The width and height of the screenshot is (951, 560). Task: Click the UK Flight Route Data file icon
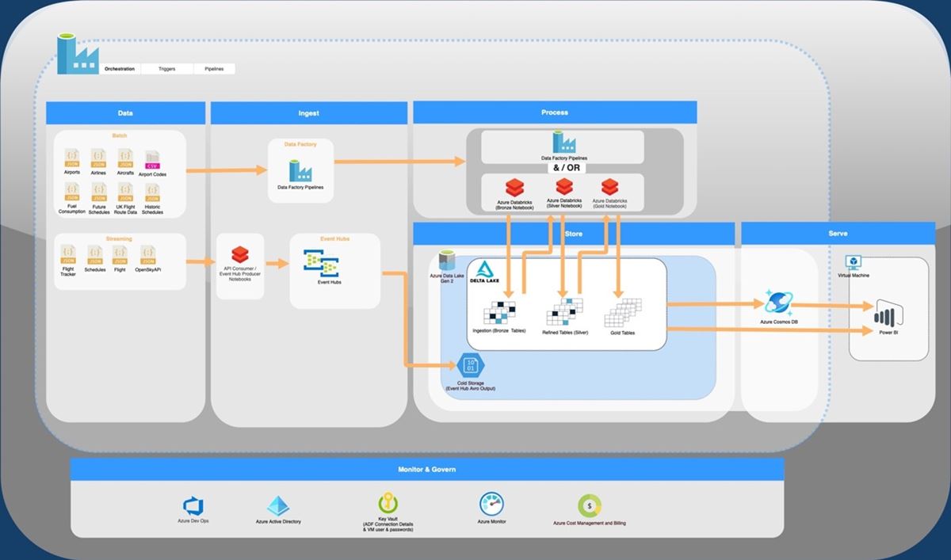pos(124,192)
